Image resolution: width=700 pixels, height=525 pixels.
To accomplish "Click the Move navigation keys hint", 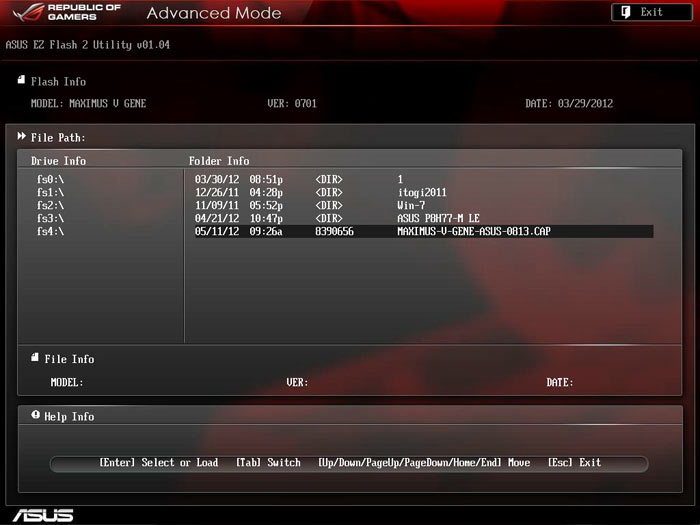I will click(x=424, y=462).
